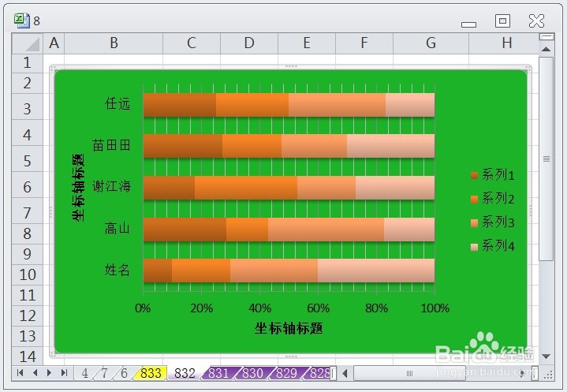Click the vertical axis title 坐标轴标题

click(x=78, y=187)
